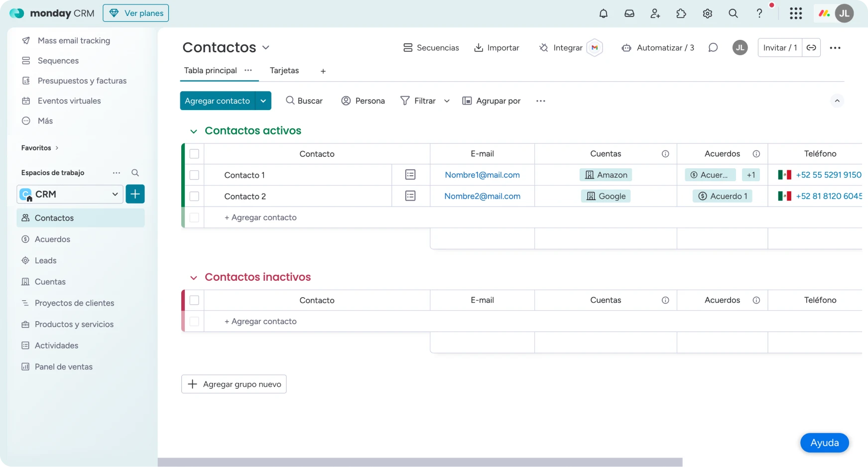The height and width of the screenshot is (467, 868).
Task: Click the search magnifier in top bar
Action: click(733, 13)
